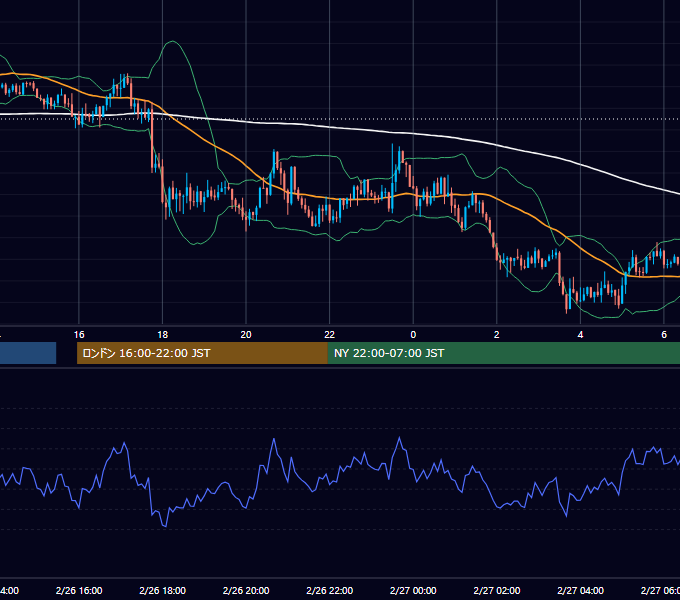
Task: Click the 22 hour label on price chart axis
Action: coord(330,335)
